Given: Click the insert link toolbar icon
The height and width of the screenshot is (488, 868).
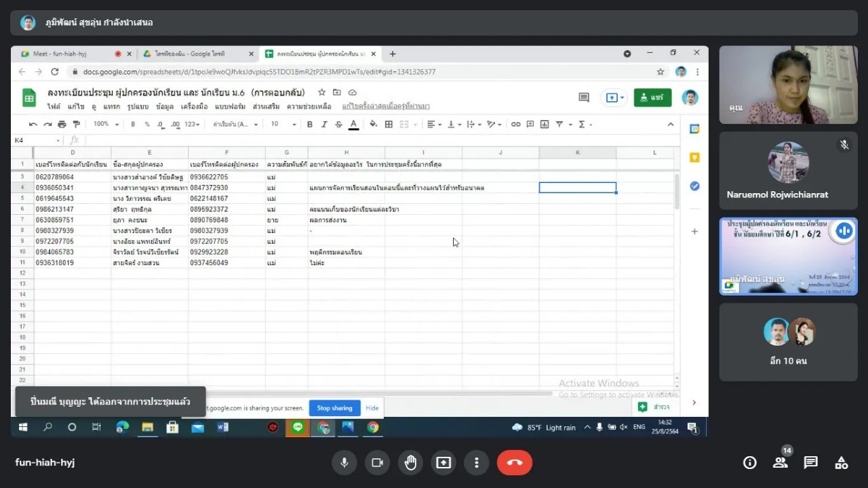Looking at the screenshot, I should 516,124.
